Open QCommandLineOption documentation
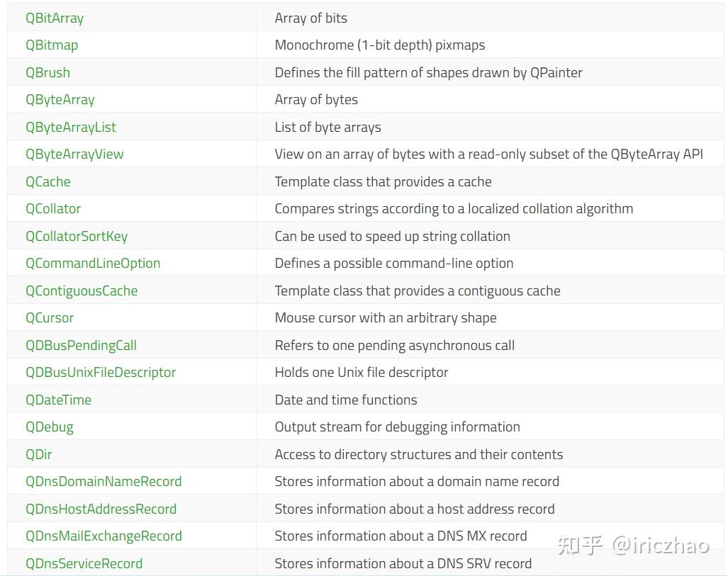 click(93, 263)
